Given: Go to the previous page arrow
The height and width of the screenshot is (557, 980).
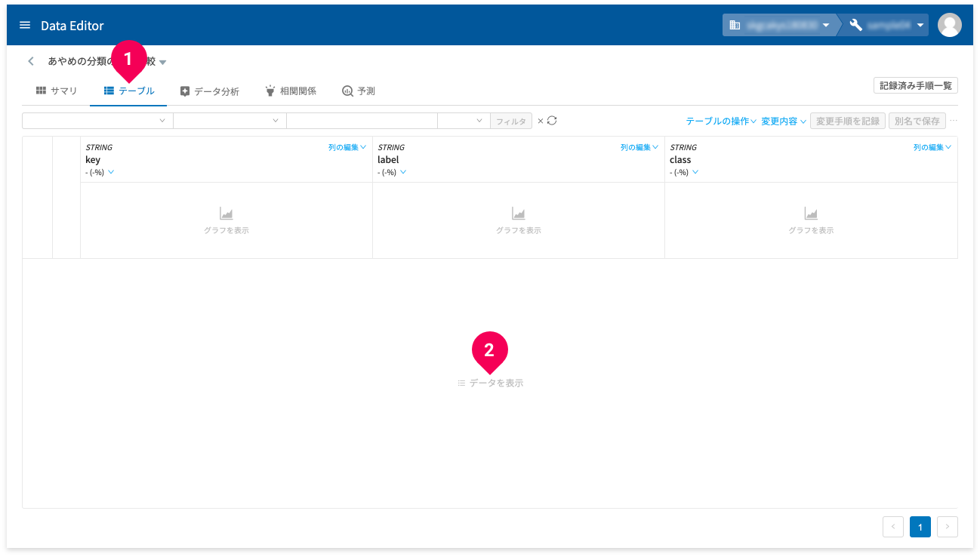Looking at the screenshot, I should [x=893, y=527].
